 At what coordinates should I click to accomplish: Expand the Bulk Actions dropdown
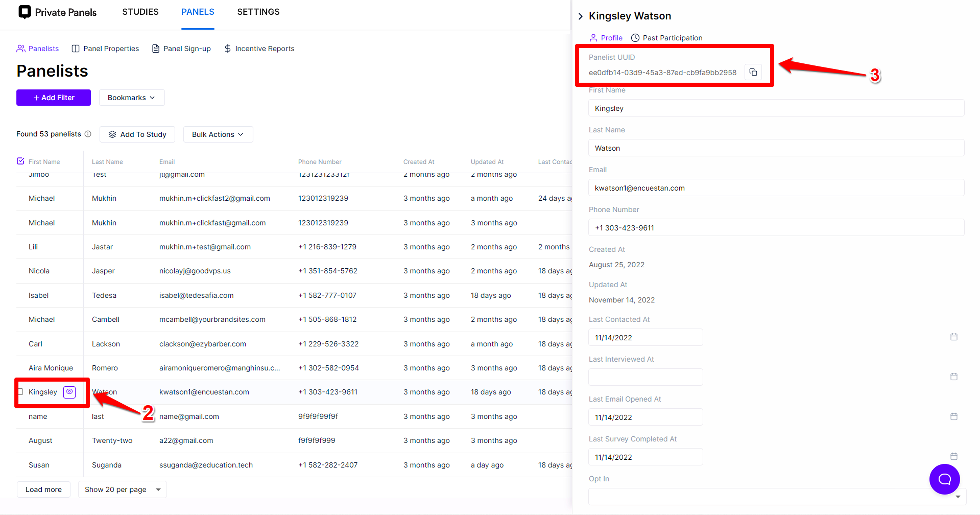[x=218, y=134]
